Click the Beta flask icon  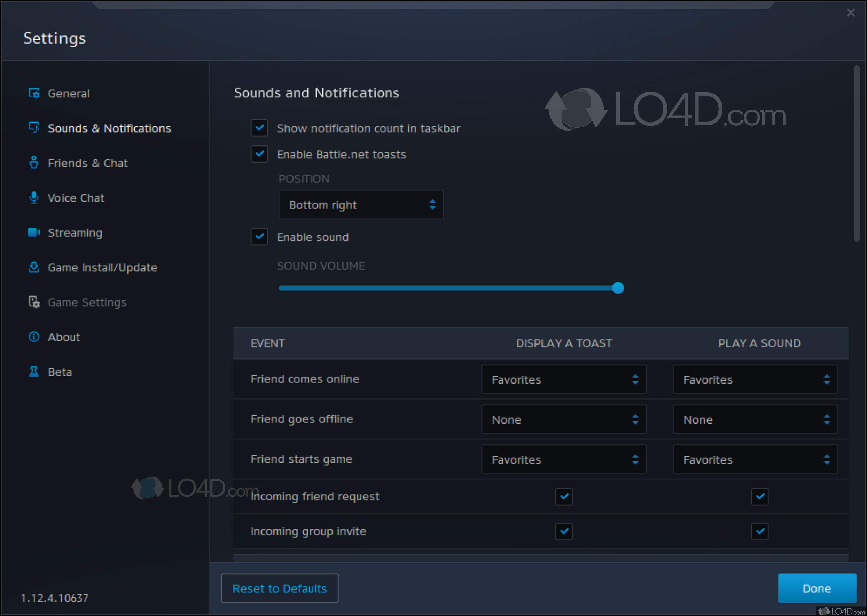(x=34, y=372)
